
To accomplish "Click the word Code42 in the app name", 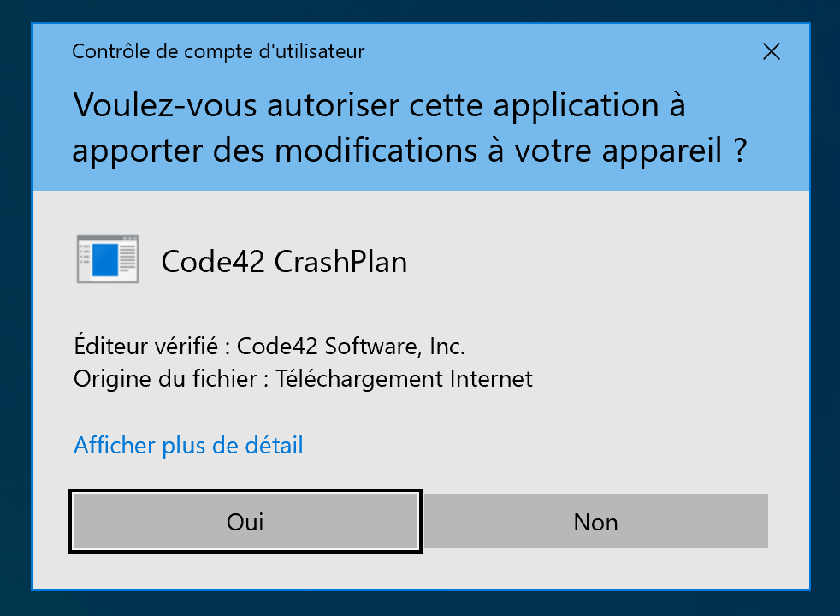I will coord(213,261).
